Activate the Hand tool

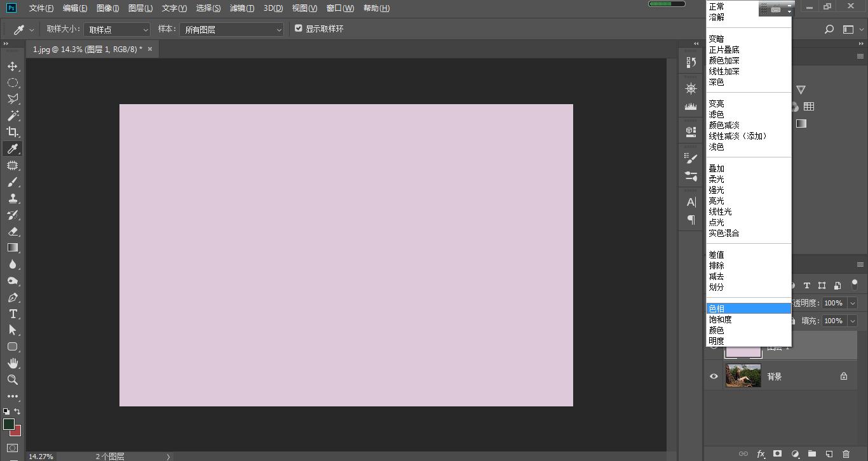[12, 363]
